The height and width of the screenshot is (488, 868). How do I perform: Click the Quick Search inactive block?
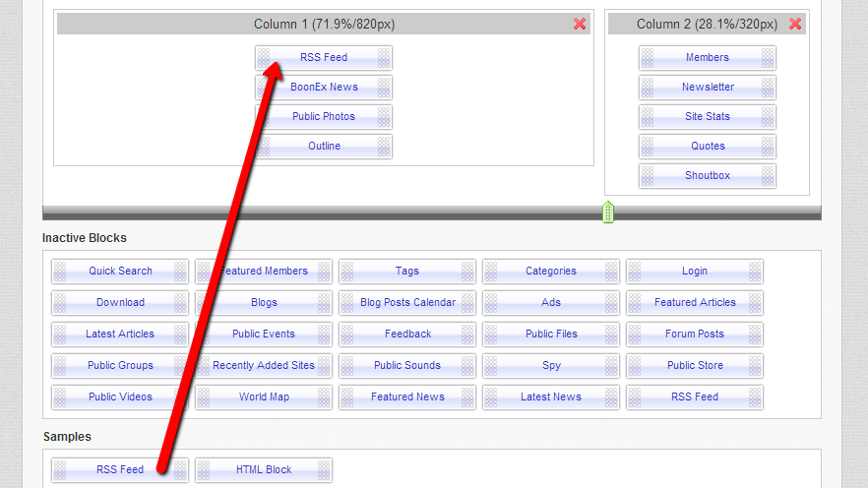pyautogui.click(x=120, y=272)
